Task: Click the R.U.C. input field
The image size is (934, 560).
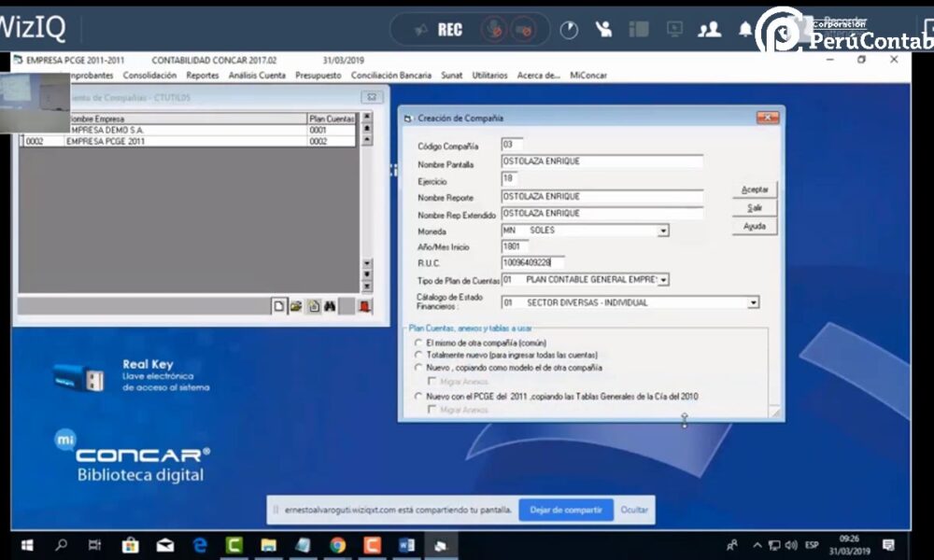Action: pos(532,263)
